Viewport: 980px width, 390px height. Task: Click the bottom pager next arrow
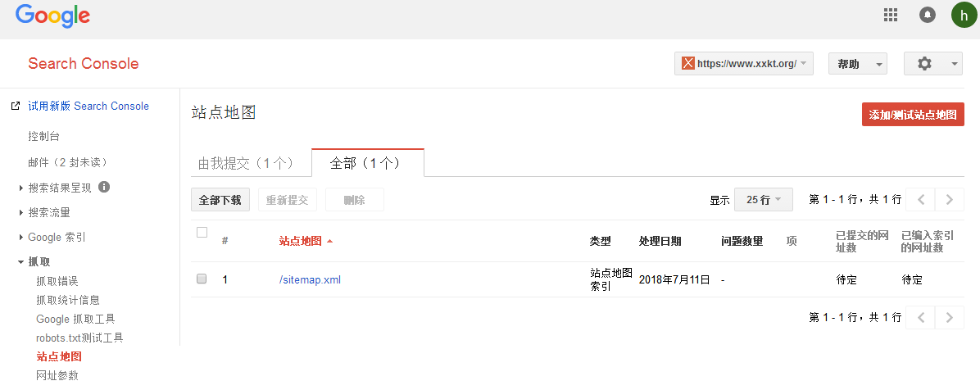point(950,317)
